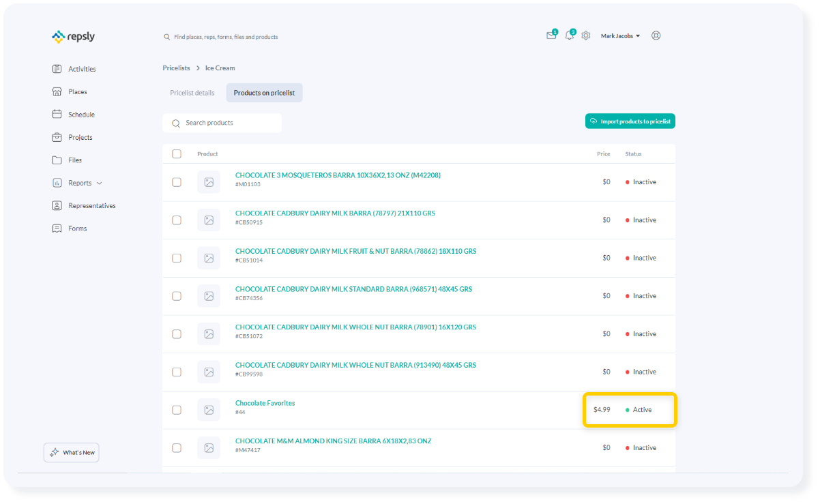The width and height of the screenshot is (820, 504).
Task: Click the Ice Cream breadcrumb text
Action: tap(220, 68)
